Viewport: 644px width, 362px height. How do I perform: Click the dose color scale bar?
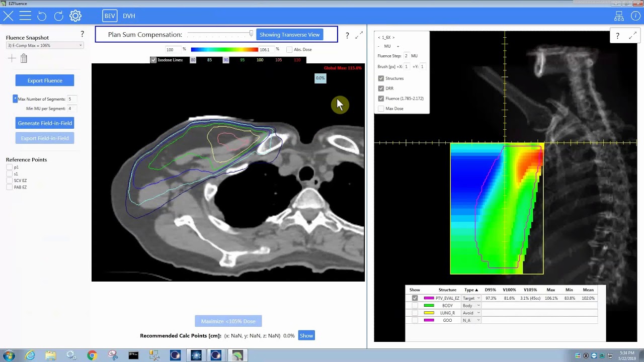[224, 49]
